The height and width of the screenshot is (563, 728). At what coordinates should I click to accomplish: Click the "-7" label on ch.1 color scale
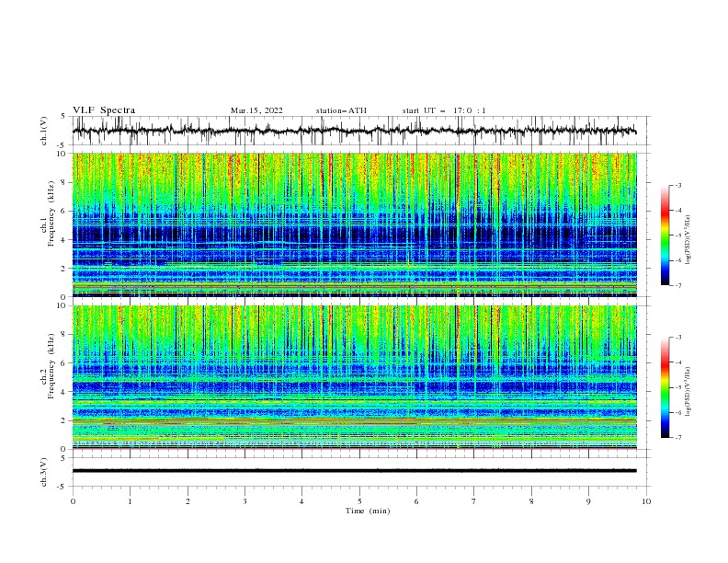[x=677, y=285]
